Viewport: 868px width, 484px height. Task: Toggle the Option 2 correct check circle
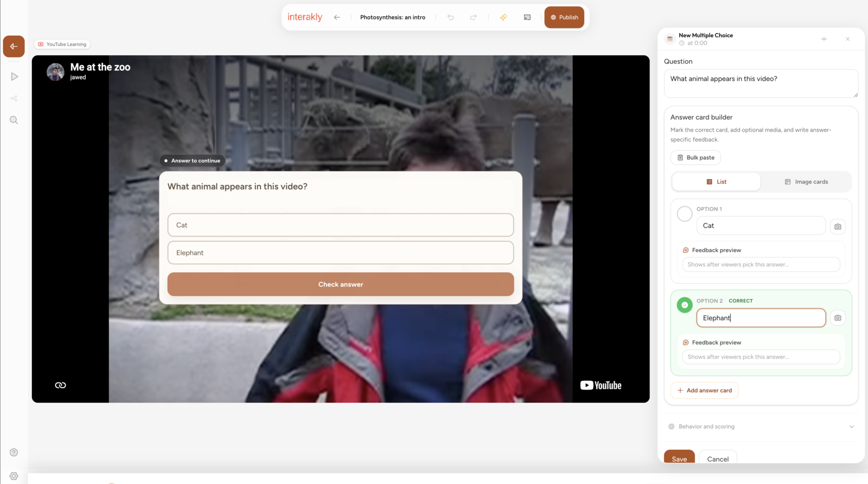tap(685, 305)
